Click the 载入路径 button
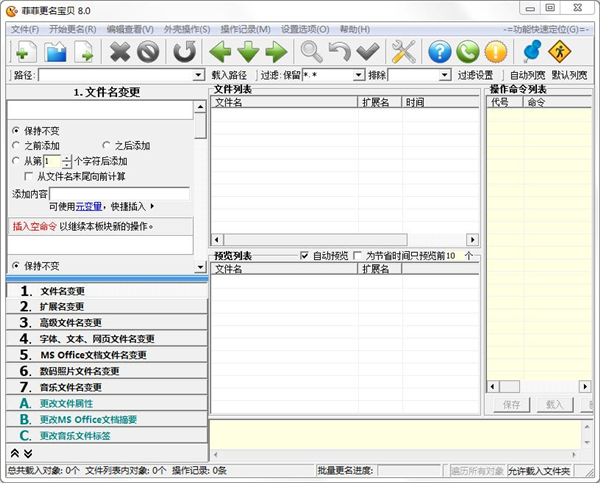Viewport: 600px width, 483px height. tap(230, 75)
